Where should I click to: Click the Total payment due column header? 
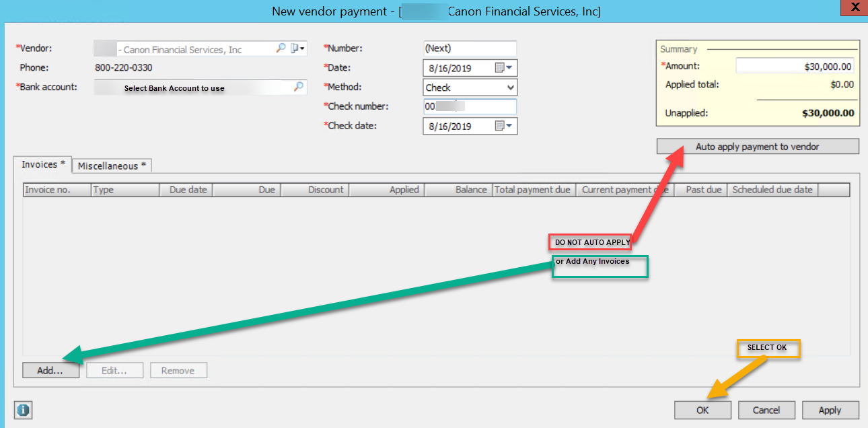coord(533,190)
